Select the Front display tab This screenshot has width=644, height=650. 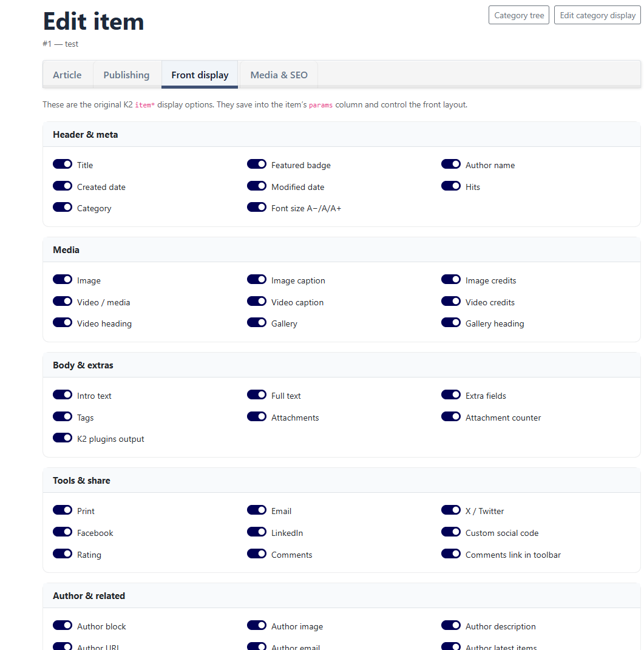200,75
